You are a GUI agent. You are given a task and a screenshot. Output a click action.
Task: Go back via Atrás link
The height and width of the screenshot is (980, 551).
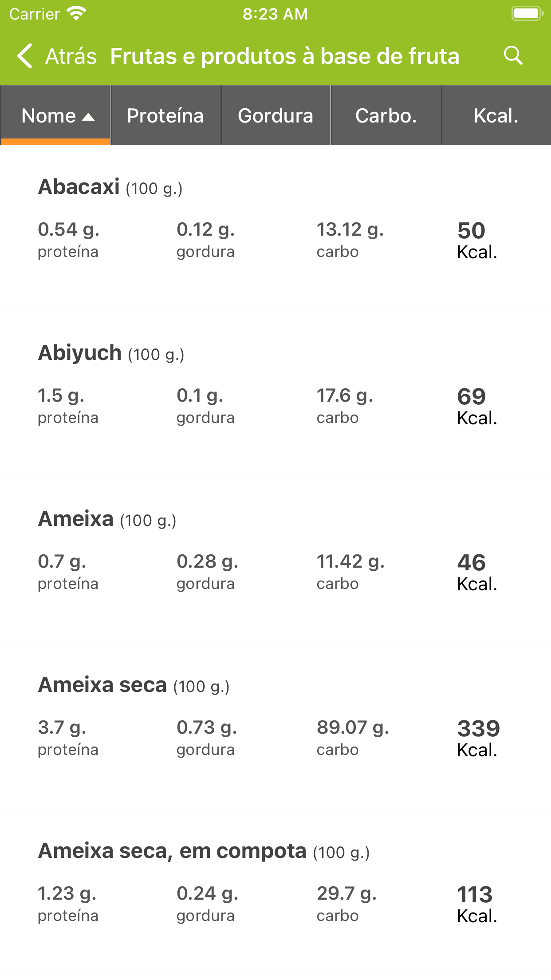point(71,56)
